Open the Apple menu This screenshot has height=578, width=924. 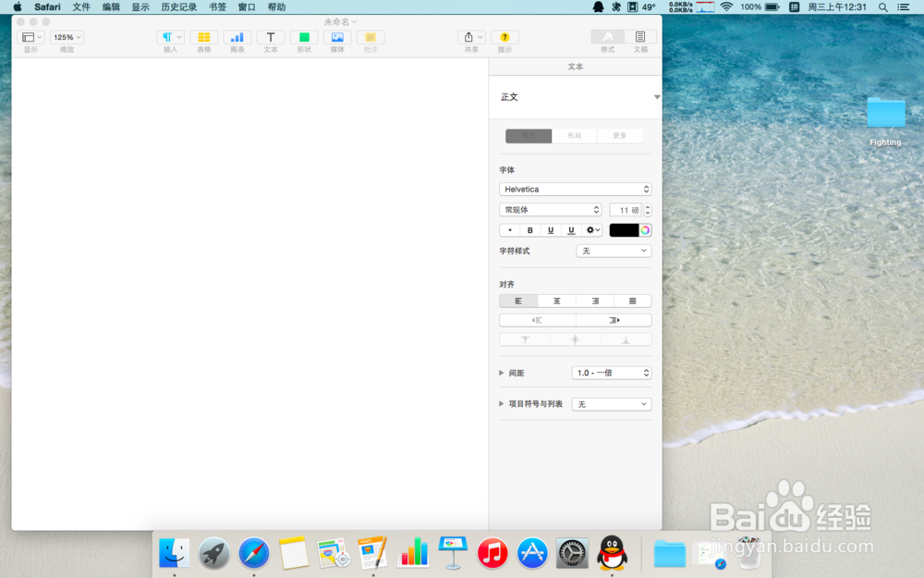point(18,7)
